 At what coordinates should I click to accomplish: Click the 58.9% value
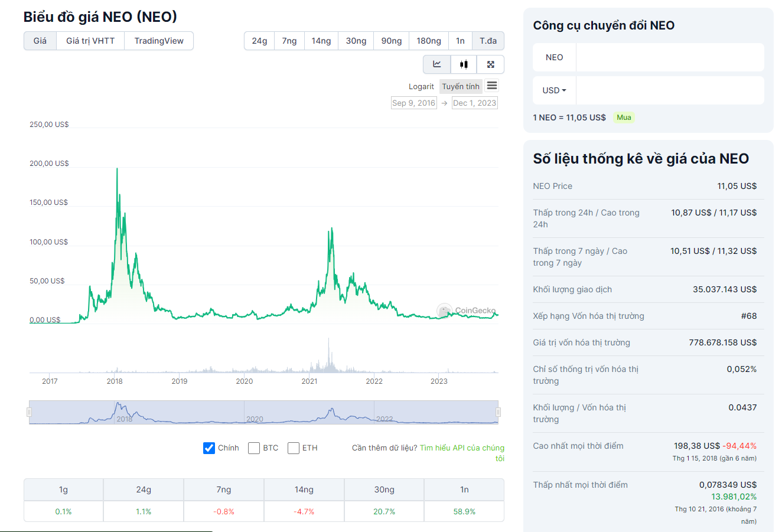(464, 511)
